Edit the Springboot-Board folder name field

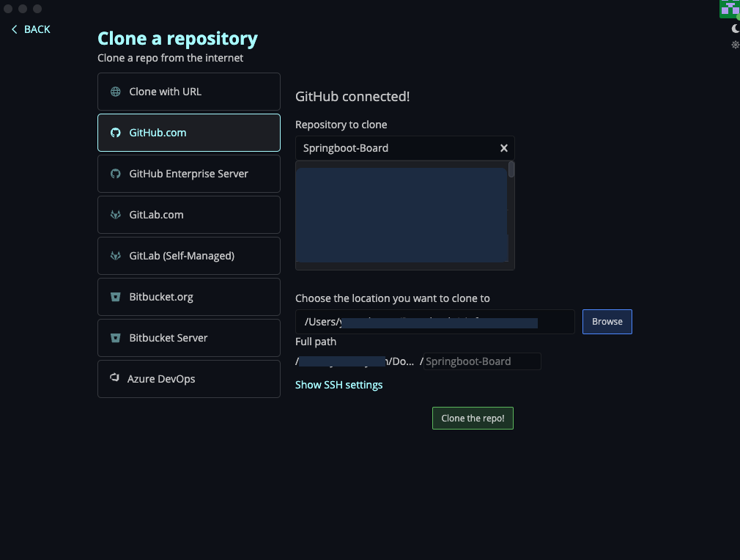[x=482, y=361]
